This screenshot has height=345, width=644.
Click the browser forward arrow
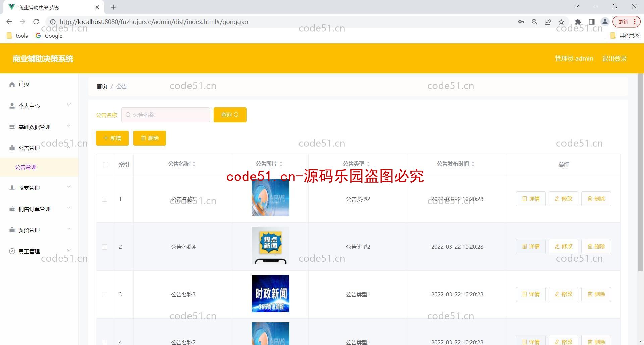point(22,22)
